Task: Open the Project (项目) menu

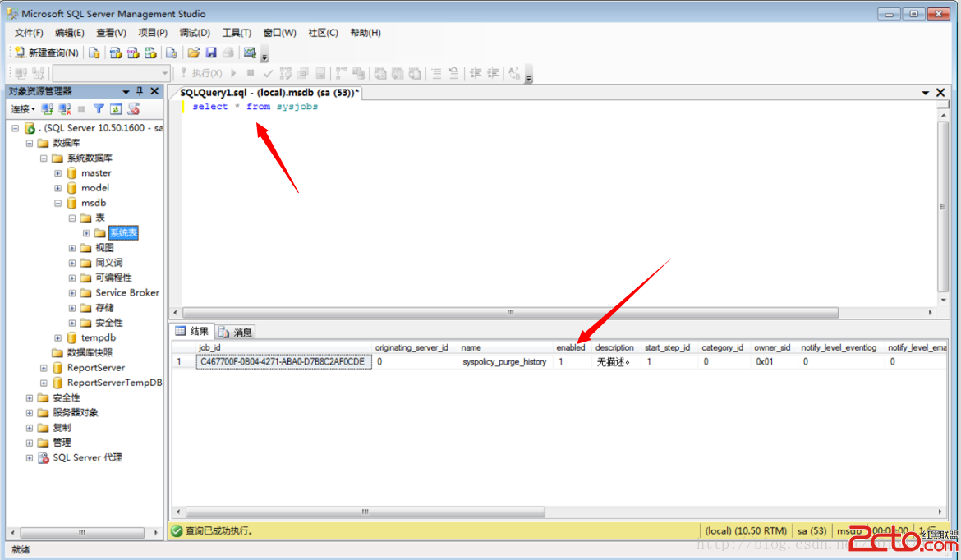Action: coord(153,33)
